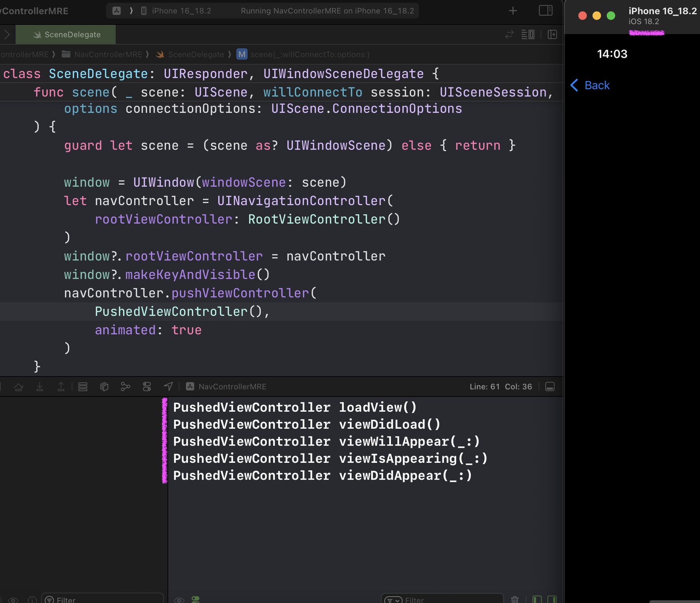Screen dimensions: 700x603
Task: Click the Running NavControllerMRE activity status
Action: pos(327,11)
